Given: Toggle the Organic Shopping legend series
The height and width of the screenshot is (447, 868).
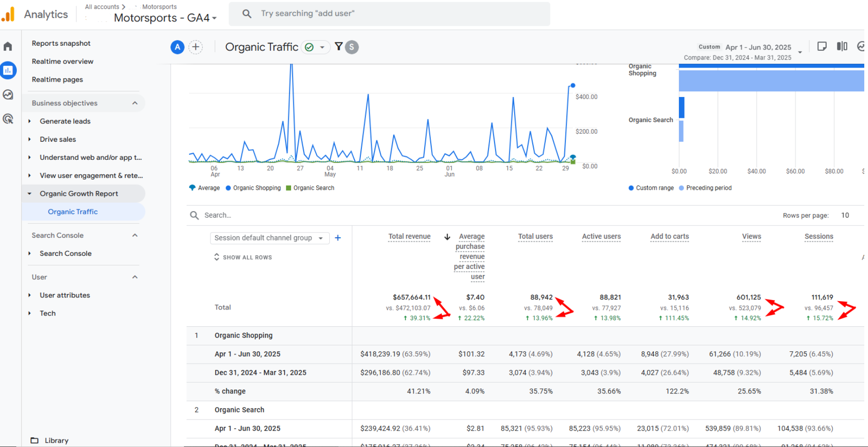Looking at the screenshot, I should pyautogui.click(x=253, y=188).
